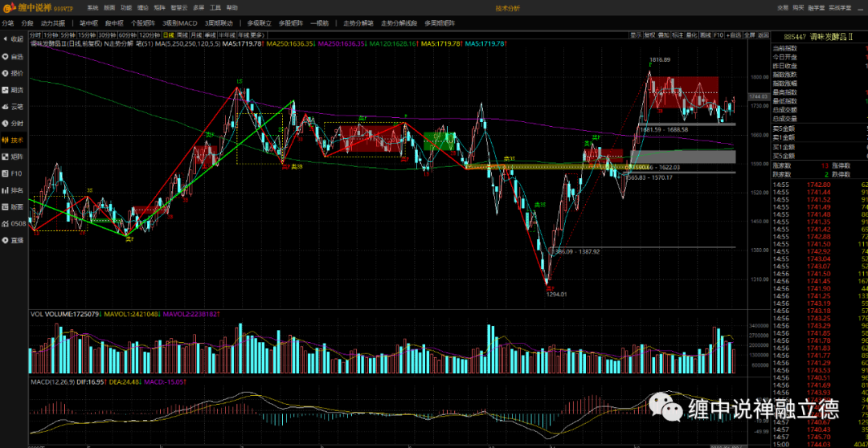Screen dimensions: 868x448
Task: Click the 标注 annotation button
Action: (x=678, y=35)
